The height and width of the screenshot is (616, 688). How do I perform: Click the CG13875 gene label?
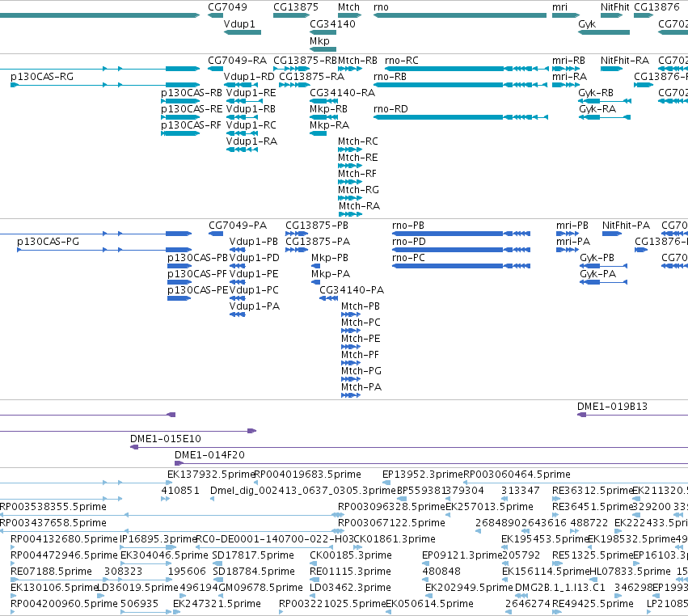coord(296,7)
